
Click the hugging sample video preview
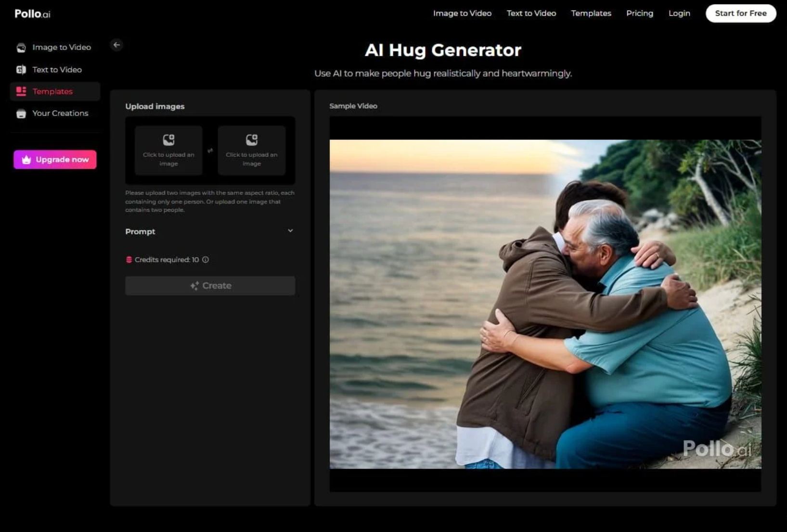point(545,304)
